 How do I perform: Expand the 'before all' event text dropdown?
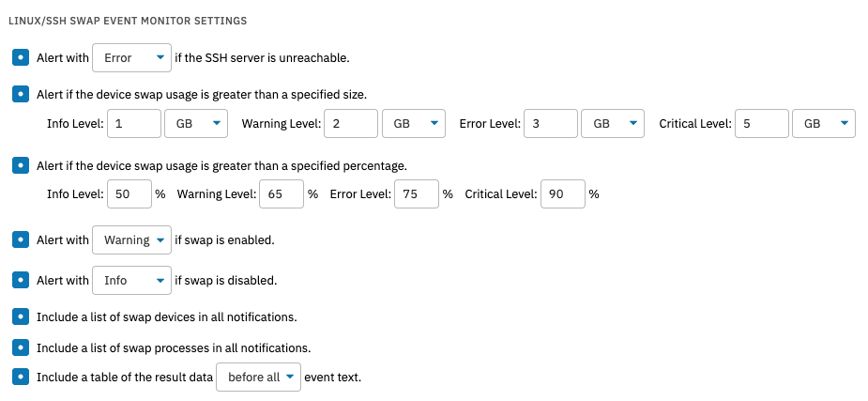258,378
